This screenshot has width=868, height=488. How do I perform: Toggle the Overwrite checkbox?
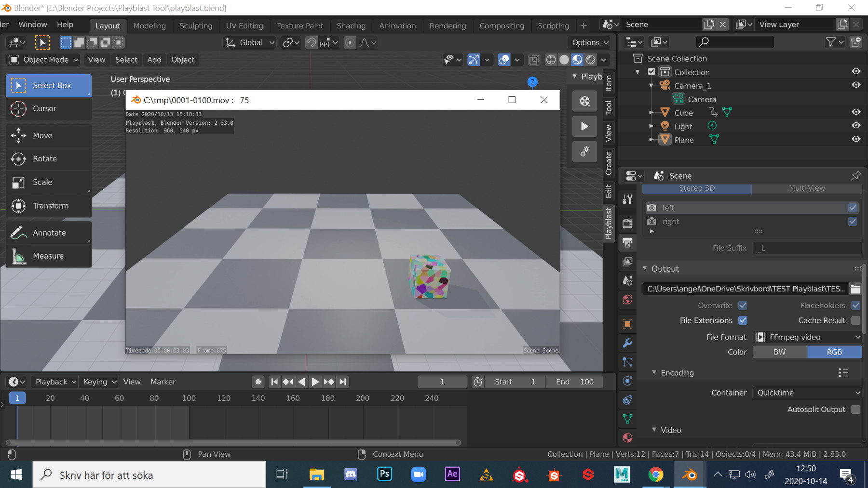click(743, 305)
